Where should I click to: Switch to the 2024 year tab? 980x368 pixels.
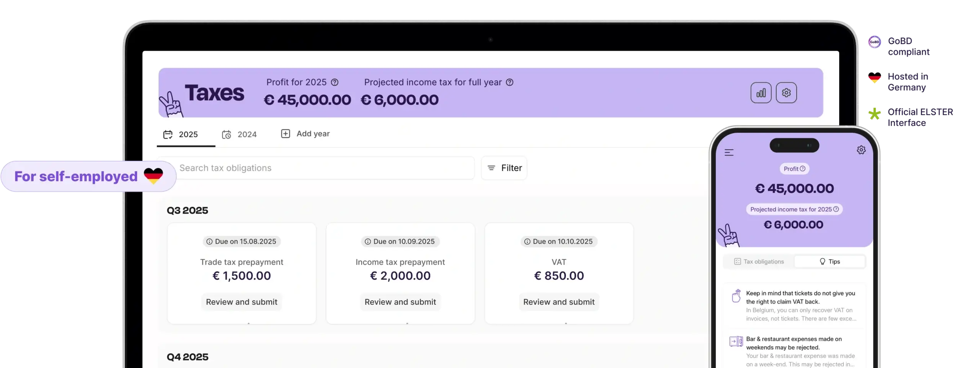[x=239, y=134]
